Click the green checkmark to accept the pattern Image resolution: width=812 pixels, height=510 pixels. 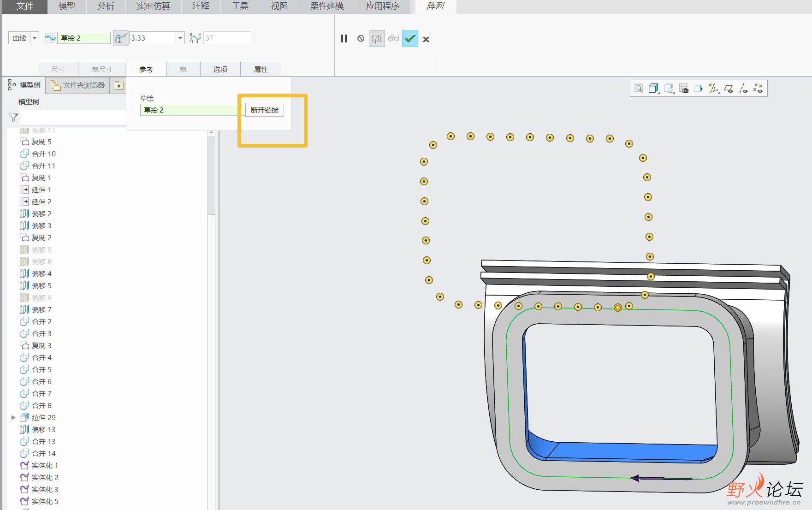click(x=410, y=39)
